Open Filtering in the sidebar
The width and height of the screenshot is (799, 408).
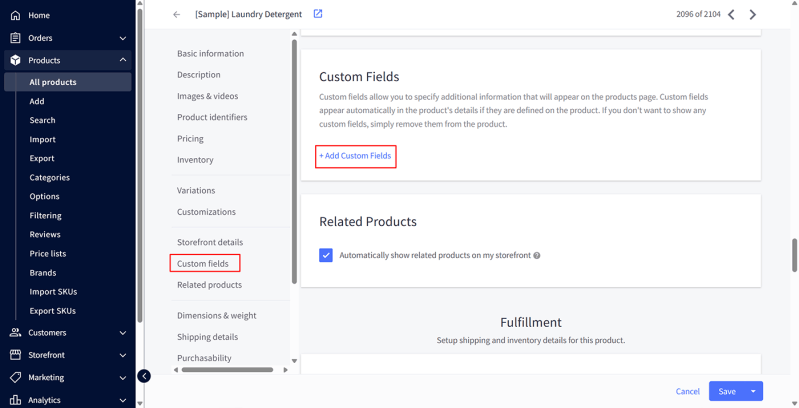pyautogui.click(x=45, y=215)
